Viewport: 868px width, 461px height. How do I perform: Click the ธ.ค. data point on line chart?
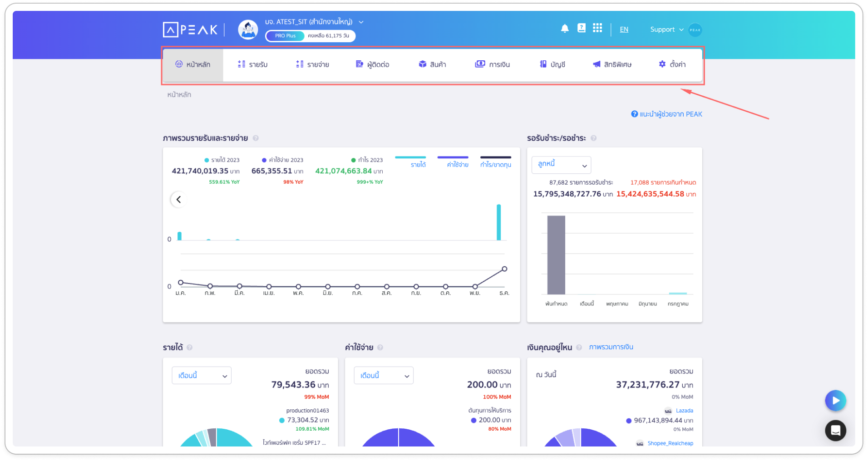click(504, 269)
